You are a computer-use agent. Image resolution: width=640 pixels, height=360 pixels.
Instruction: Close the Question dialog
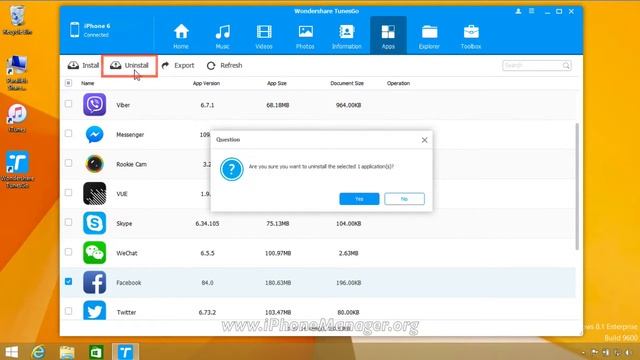click(424, 140)
